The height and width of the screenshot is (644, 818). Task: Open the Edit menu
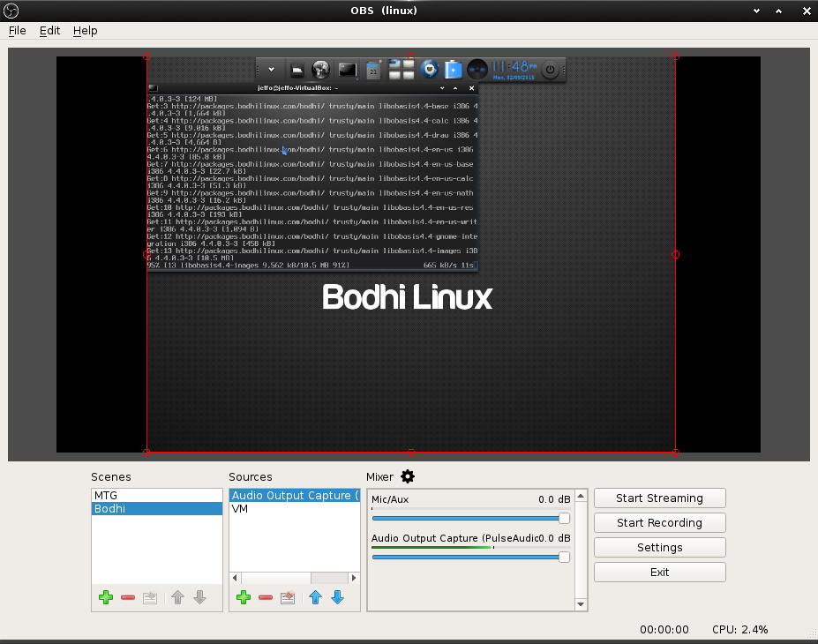click(49, 31)
